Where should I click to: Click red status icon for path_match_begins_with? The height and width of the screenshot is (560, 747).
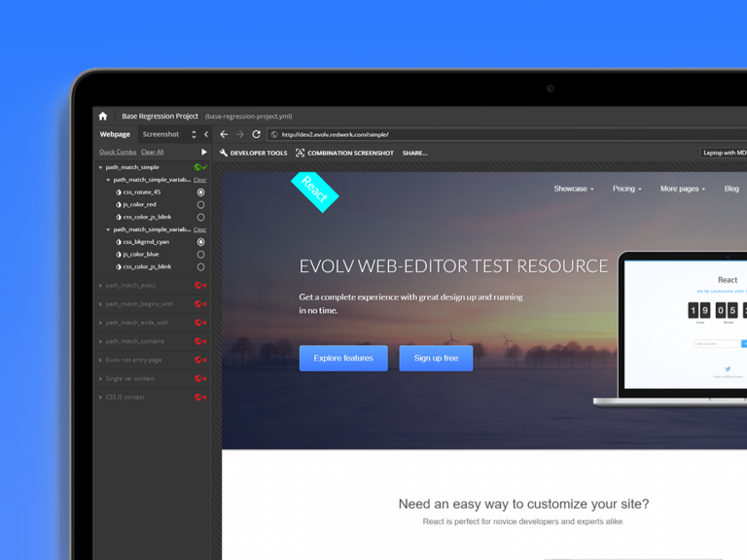(x=197, y=303)
